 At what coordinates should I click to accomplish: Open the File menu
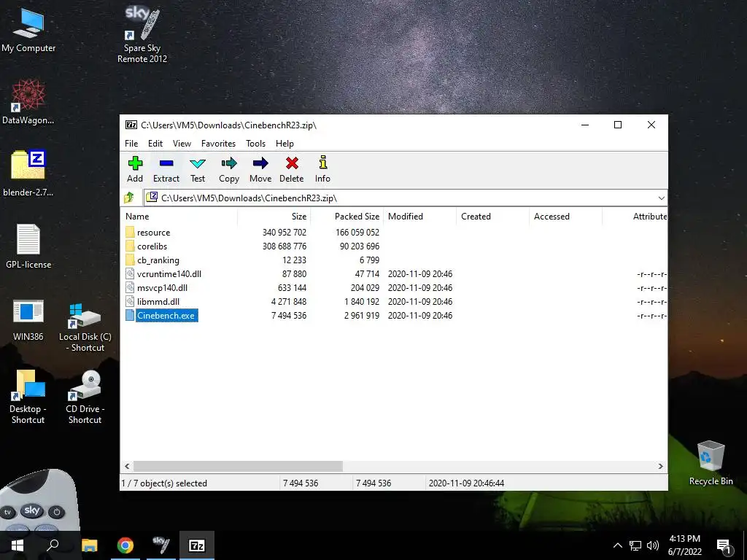[131, 144]
